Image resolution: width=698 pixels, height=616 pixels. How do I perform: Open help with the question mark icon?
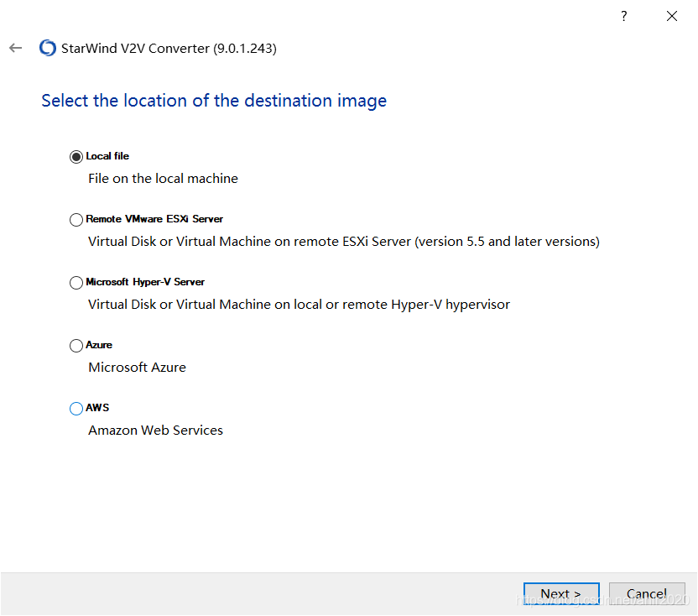[x=623, y=16]
